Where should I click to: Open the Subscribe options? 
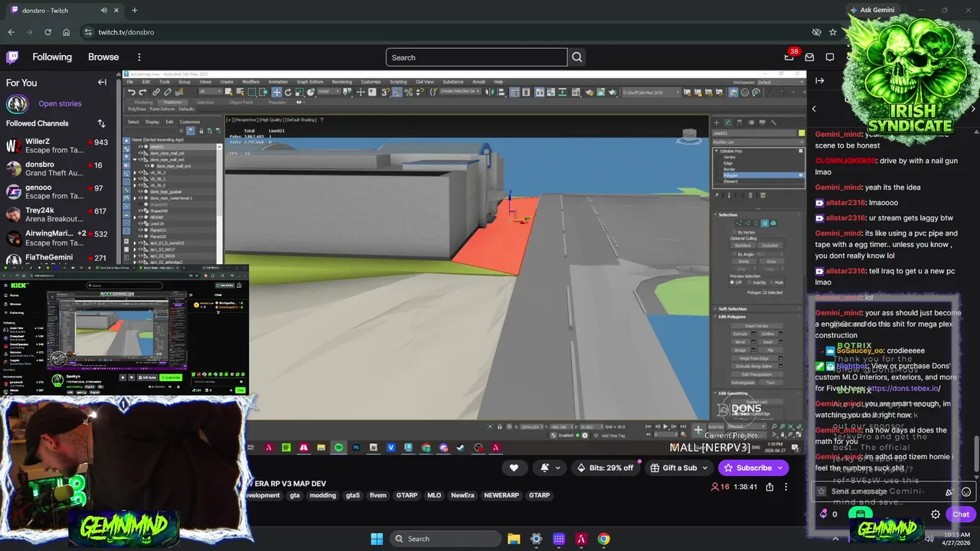click(753, 468)
